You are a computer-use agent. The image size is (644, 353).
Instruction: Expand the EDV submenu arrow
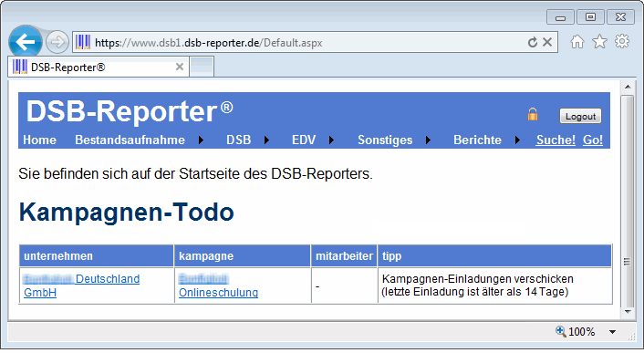[332, 140]
